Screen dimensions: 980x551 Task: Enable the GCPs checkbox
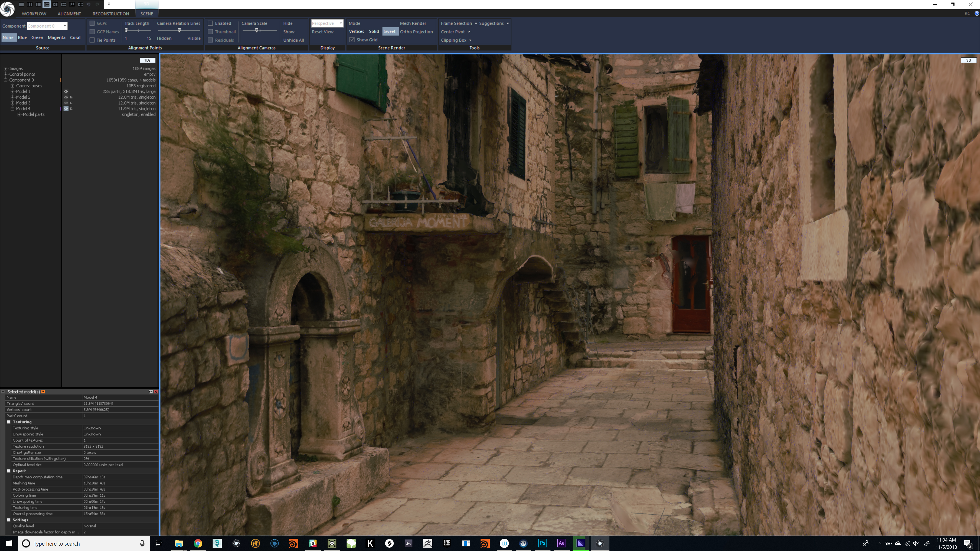(x=92, y=23)
